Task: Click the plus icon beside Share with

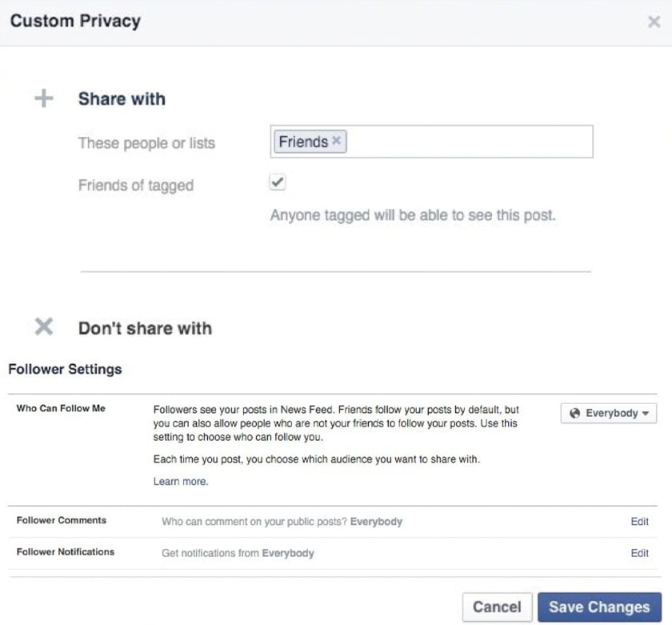Action: click(x=44, y=99)
